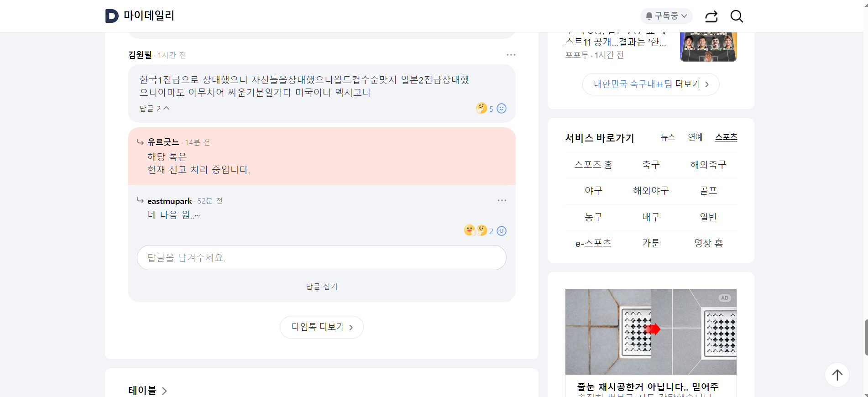Open the smiley reaction picker on eastmupark's reply
The image size is (868, 397).
pyautogui.click(x=501, y=231)
